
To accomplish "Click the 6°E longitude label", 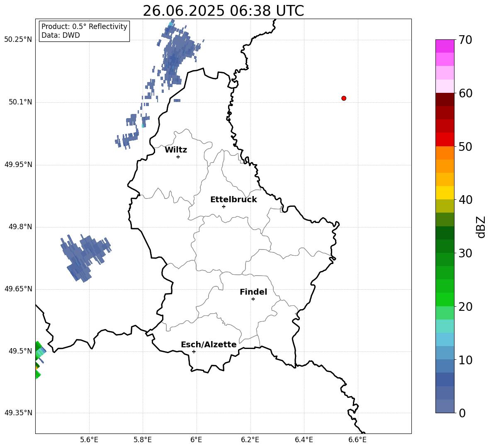I will (196, 440).
